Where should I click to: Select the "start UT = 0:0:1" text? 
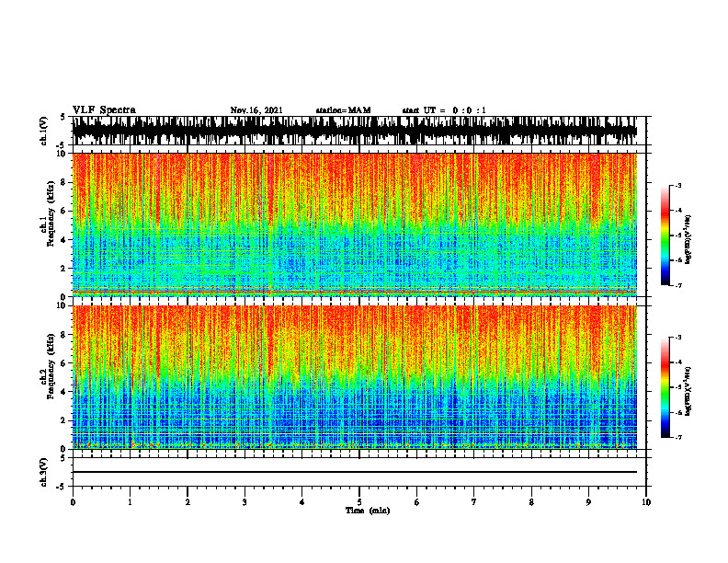click(x=444, y=110)
